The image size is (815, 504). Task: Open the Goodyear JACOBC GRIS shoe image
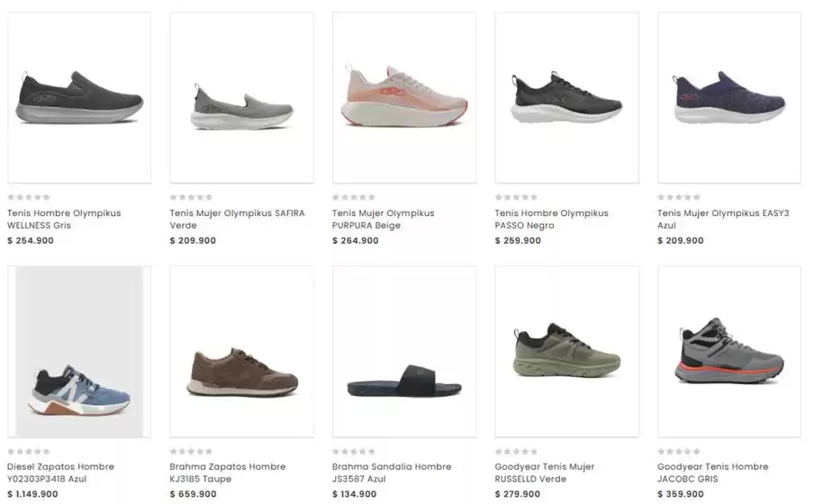pyautogui.click(x=729, y=351)
